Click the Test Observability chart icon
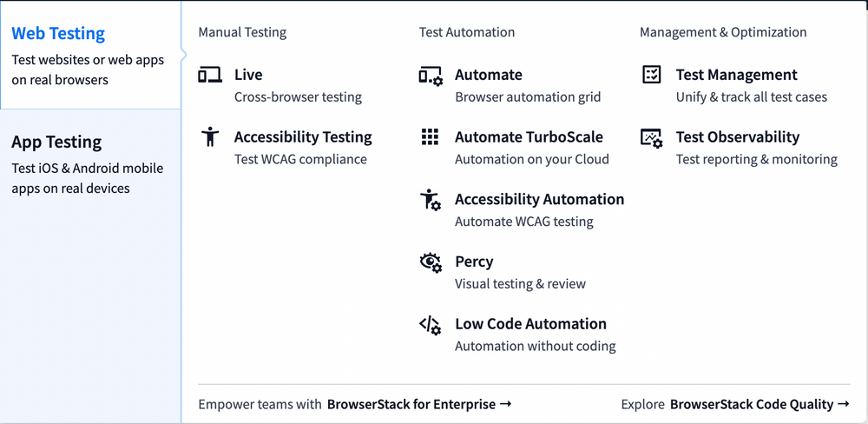This screenshot has width=868, height=424. (651, 138)
